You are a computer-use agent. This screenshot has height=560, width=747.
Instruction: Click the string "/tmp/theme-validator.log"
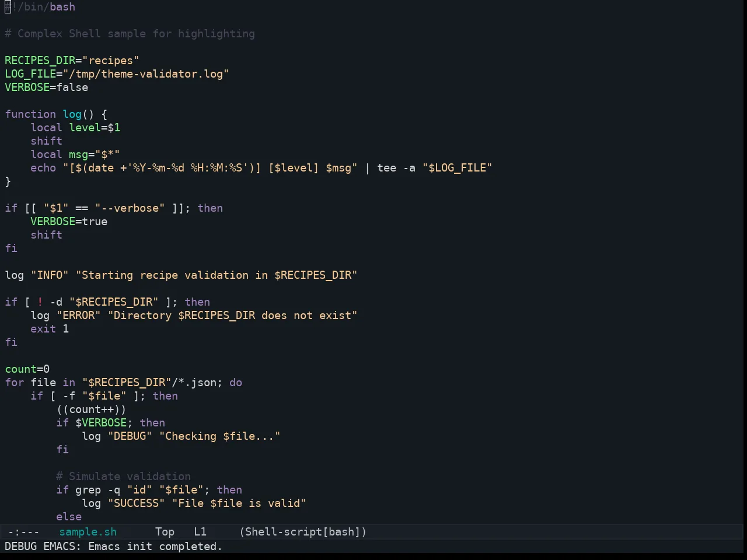tap(146, 74)
